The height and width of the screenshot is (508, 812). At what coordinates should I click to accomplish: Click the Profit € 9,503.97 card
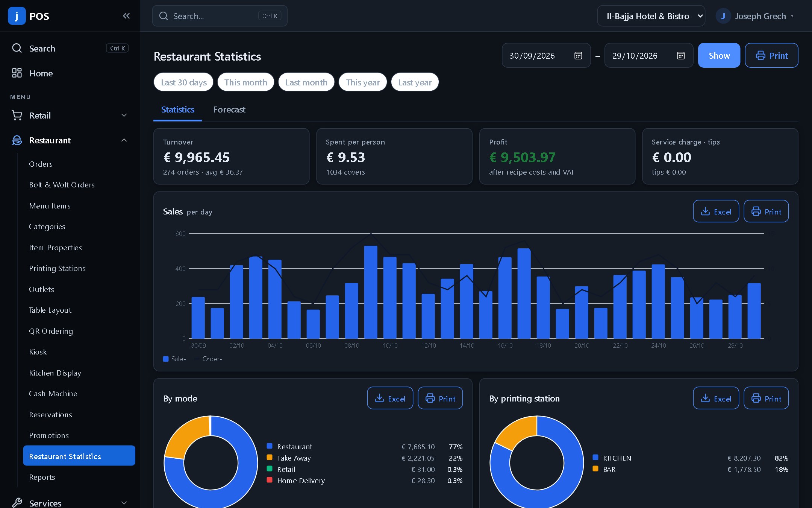(x=557, y=156)
